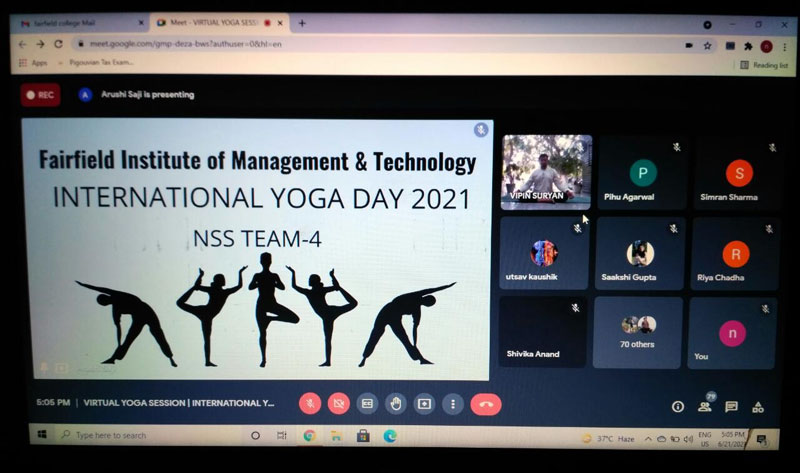Image resolution: width=800 pixels, height=473 pixels.
Task: Select Saakshi Gupta participant tile
Action: pos(640,254)
